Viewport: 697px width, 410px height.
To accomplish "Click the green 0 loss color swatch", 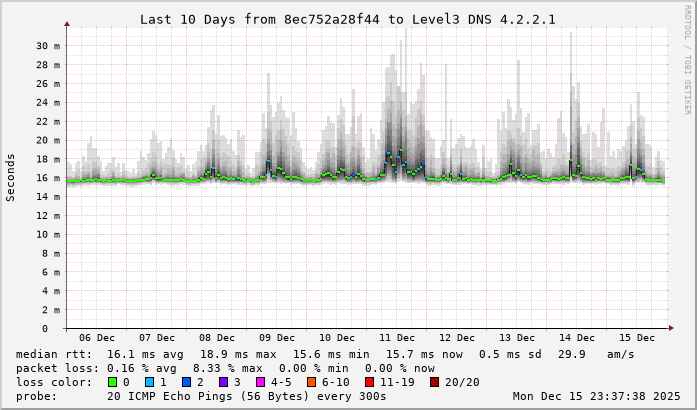I will point(113,382).
